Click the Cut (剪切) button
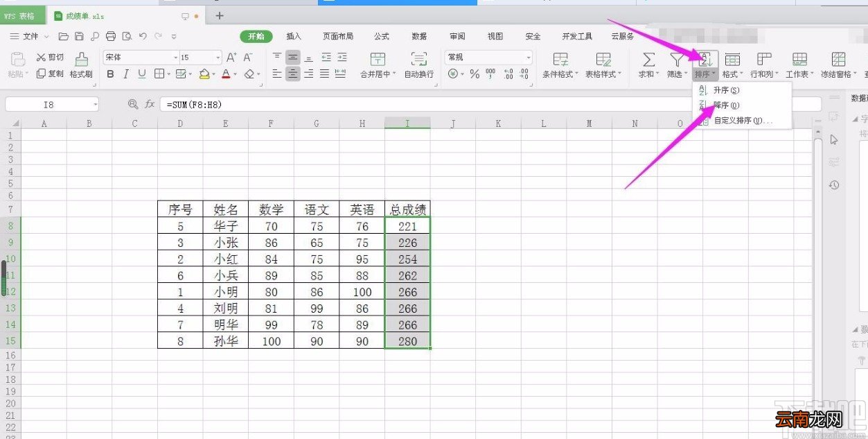The image size is (868, 439). 51,58
